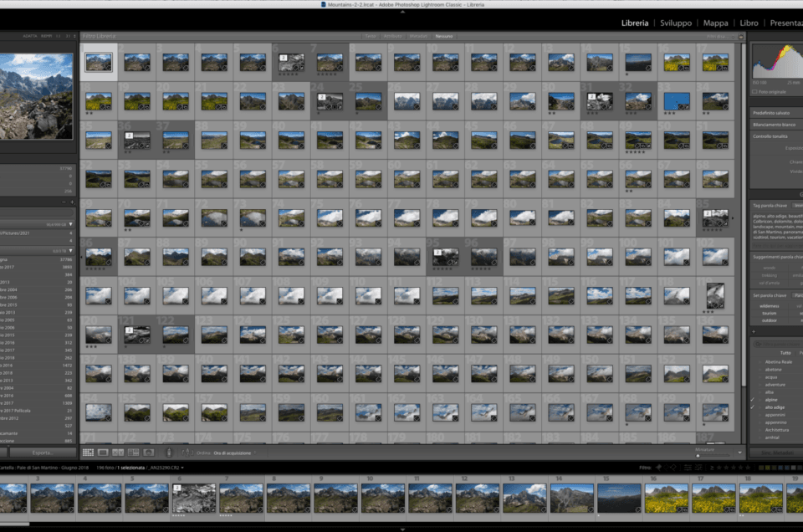
Task: Uncheck the alpine keyword checkmark
Action: (x=753, y=400)
